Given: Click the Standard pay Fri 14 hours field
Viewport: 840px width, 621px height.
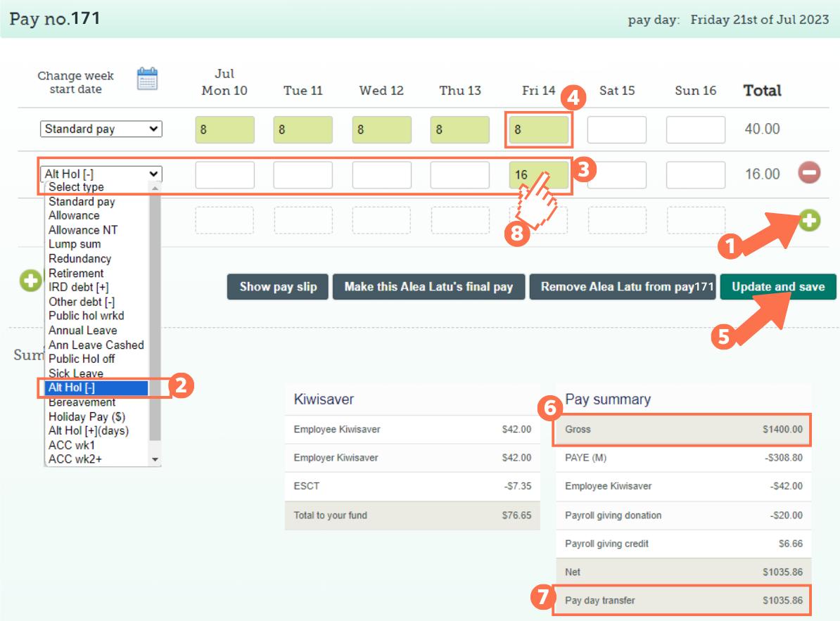Looking at the screenshot, I should (538, 130).
